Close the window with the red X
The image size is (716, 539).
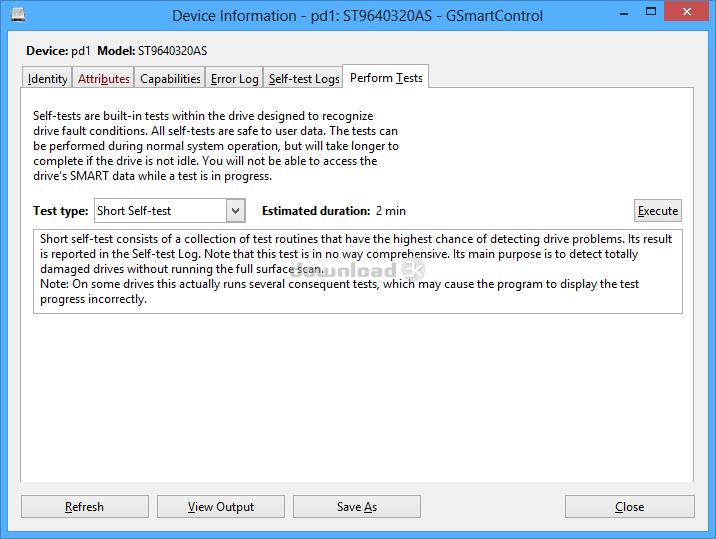pyautogui.click(x=686, y=11)
